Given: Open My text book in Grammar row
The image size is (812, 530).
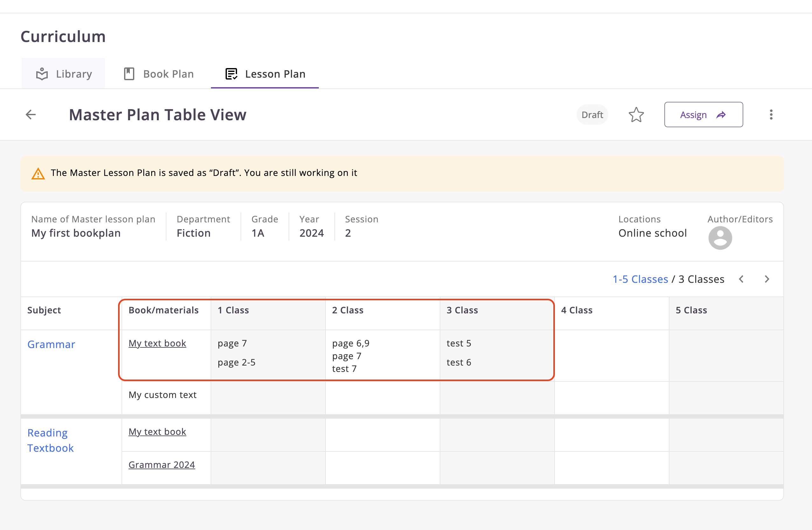Looking at the screenshot, I should (x=157, y=343).
